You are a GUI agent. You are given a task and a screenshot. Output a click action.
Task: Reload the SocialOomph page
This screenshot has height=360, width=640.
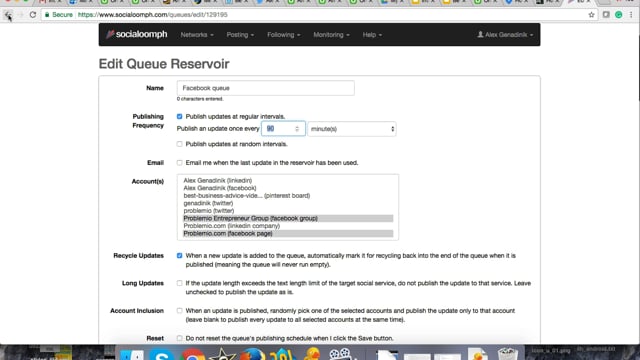click(33, 15)
